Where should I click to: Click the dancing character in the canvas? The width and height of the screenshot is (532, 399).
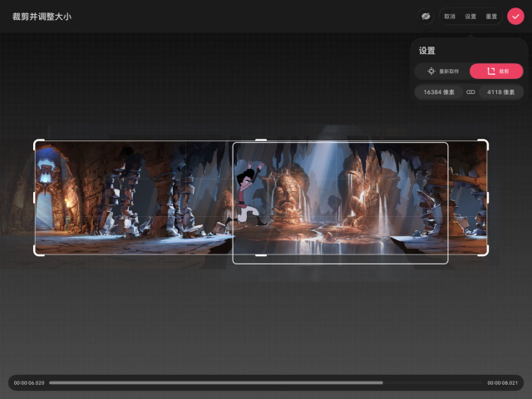tap(248, 193)
